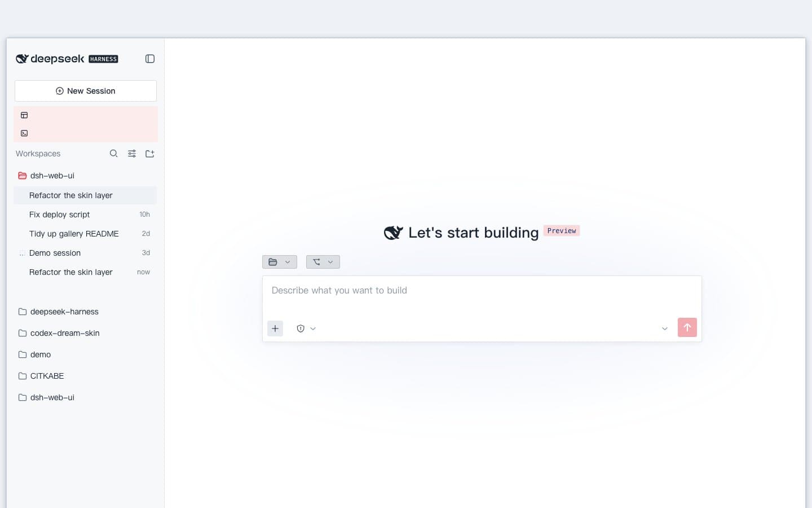812x508 pixels.
Task: Open the Demo session entry
Action: (x=85, y=253)
